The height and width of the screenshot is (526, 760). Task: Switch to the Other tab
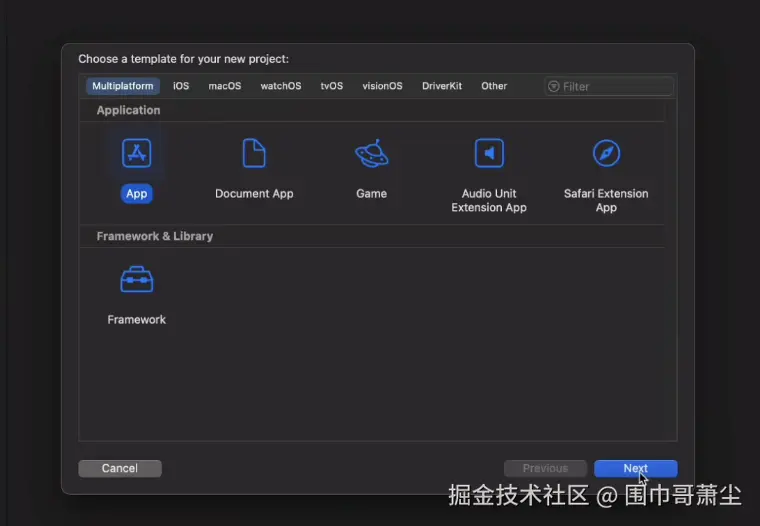[494, 86]
